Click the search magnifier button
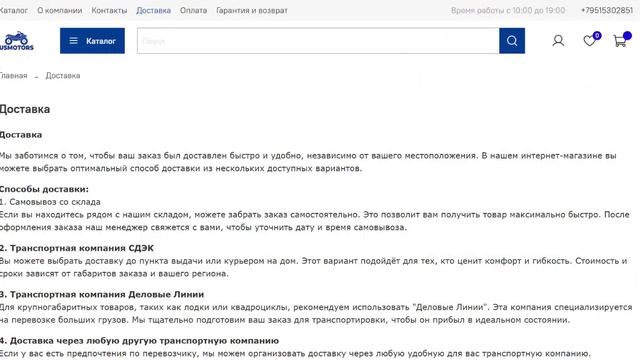This screenshot has width=640, height=360. (512, 41)
